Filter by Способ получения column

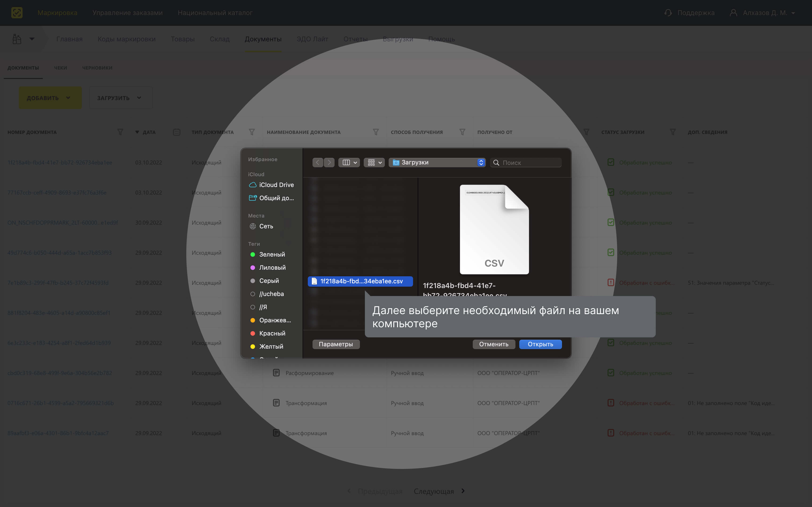[462, 132]
